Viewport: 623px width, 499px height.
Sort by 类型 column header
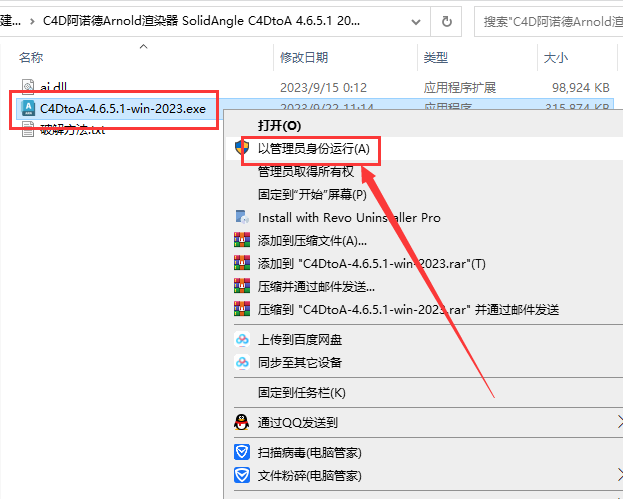(435, 58)
